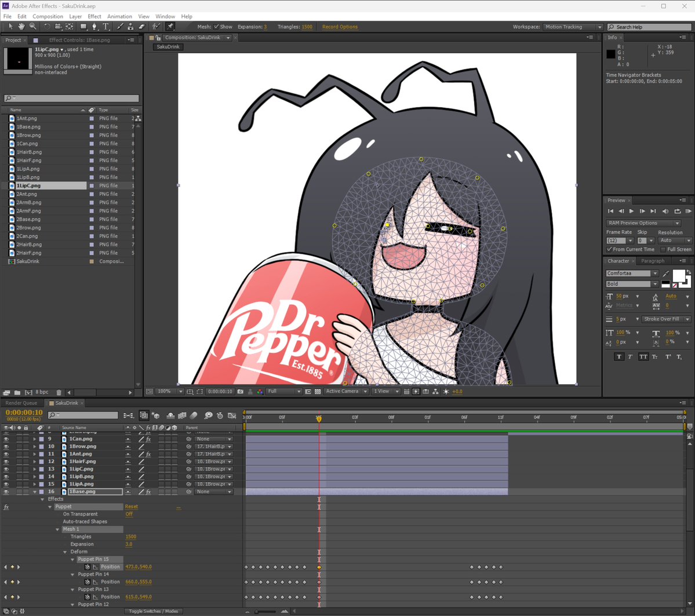
Task: Select the Roto Brush tool
Action: [x=156, y=27]
